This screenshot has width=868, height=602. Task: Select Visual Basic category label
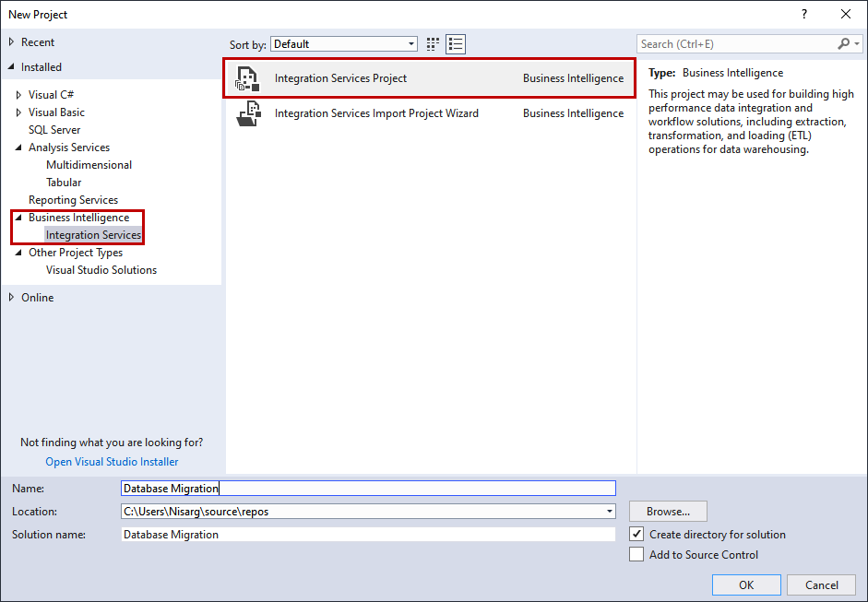tap(56, 112)
